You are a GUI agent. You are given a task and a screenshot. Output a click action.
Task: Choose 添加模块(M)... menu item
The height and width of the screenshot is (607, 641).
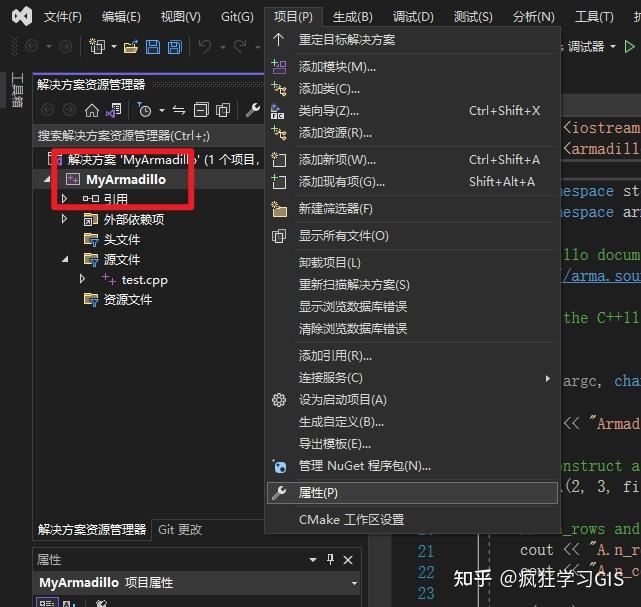[413, 66]
